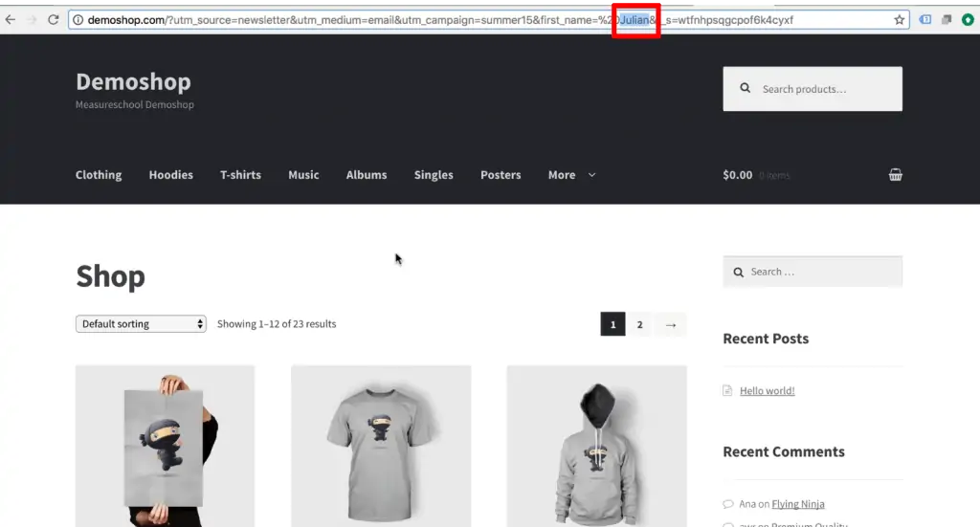Click the document icon beside Hello world!
The width and height of the screenshot is (980, 527).
pos(727,391)
